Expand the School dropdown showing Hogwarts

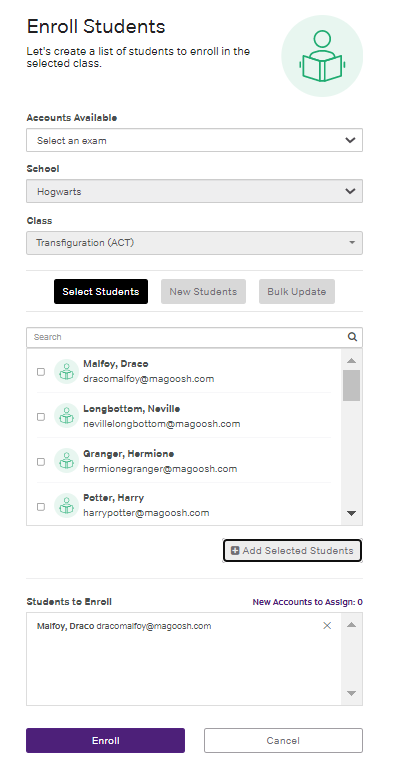point(194,191)
